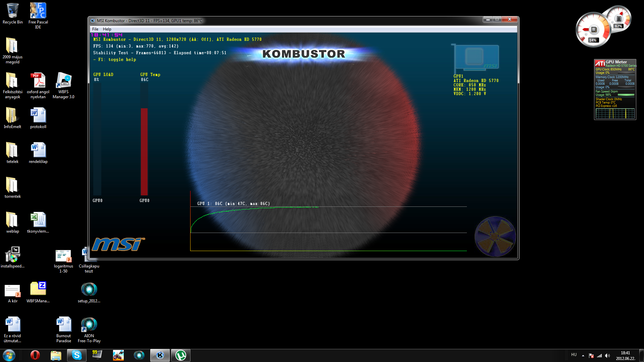Click the Show desktop button

click(x=641, y=355)
